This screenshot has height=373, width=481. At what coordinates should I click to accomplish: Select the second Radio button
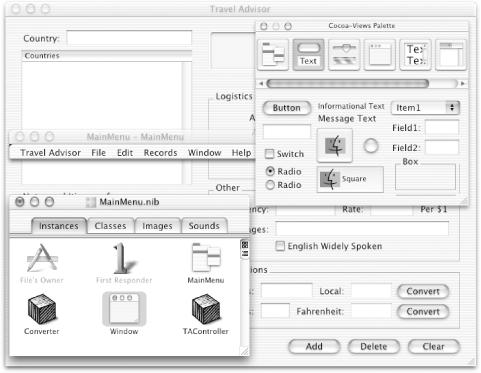(x=270, y=185)
